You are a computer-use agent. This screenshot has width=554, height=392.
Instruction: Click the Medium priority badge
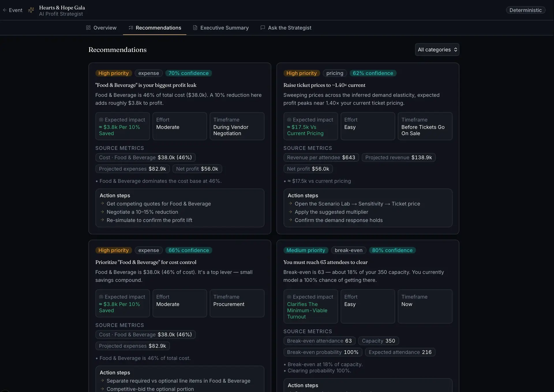click(306, 250)
